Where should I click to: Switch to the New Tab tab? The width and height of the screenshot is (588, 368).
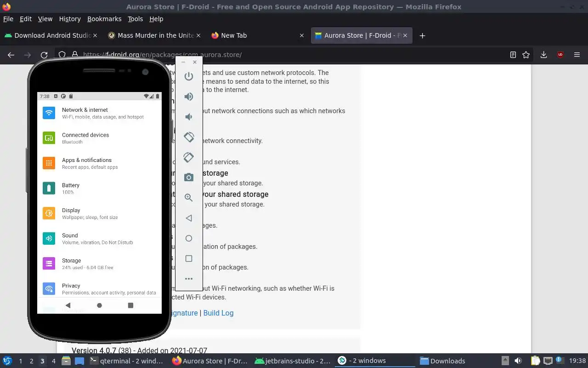[257, 35]
